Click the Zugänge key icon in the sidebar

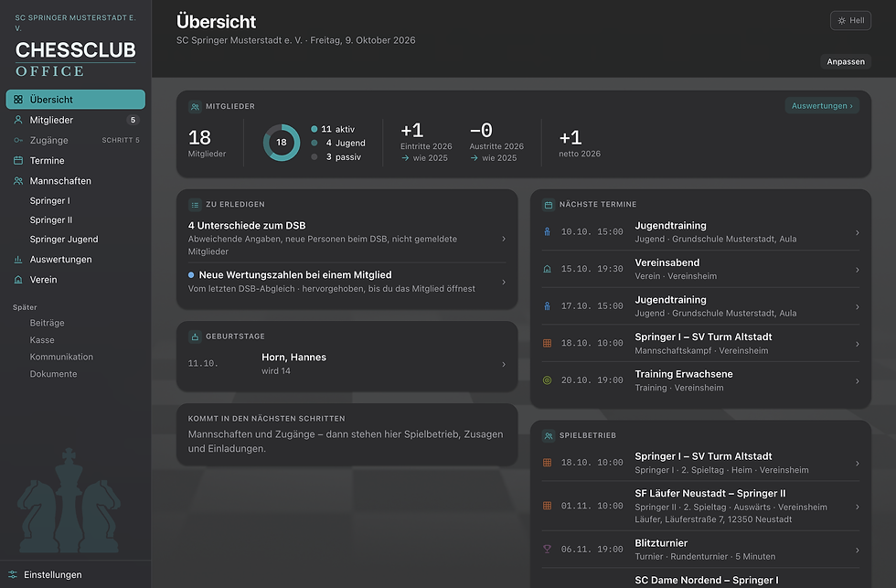[x=18, y=140]
